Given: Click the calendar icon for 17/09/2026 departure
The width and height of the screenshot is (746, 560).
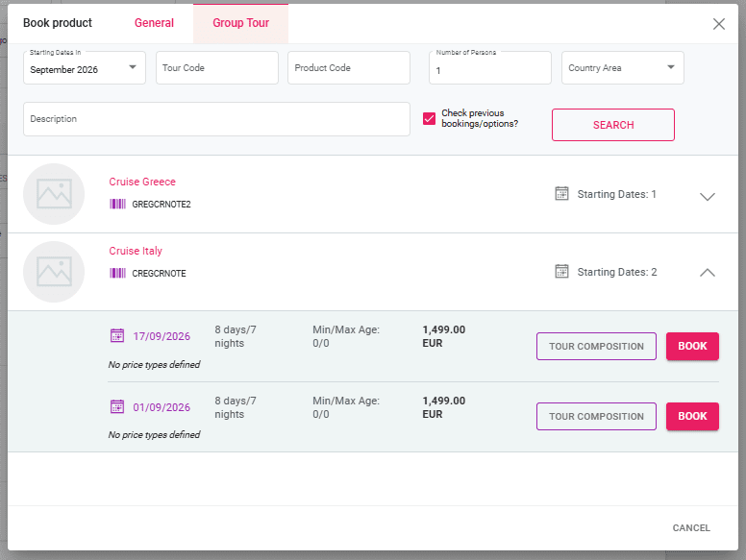Looking at the screenshot, I should pyautogui.click(x=117, y=336).
